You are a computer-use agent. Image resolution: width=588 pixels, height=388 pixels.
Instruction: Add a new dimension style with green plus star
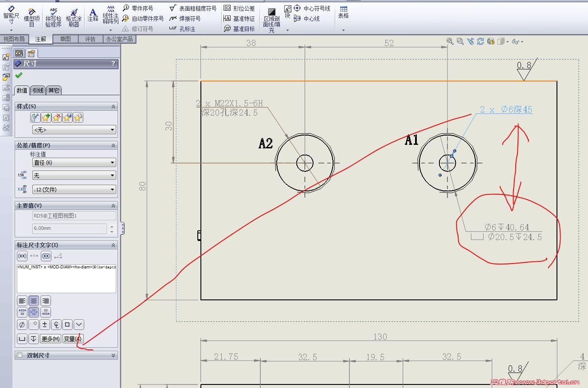pos(46,118)
